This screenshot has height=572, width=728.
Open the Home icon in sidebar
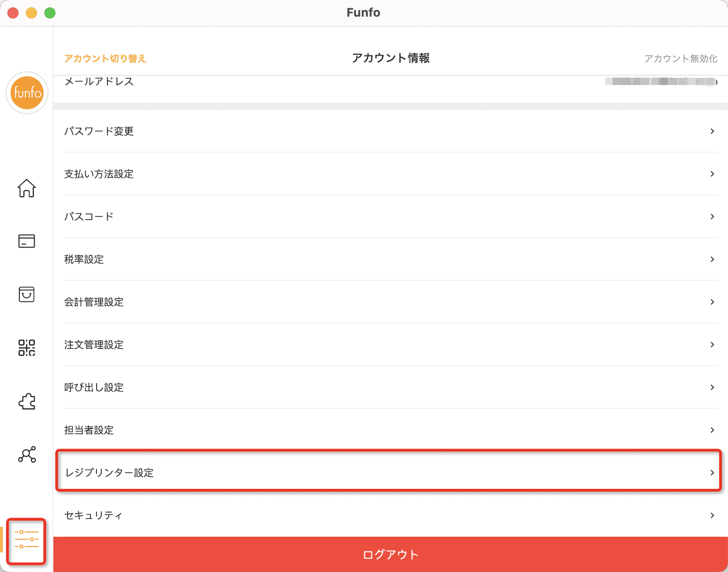point(26,188)
